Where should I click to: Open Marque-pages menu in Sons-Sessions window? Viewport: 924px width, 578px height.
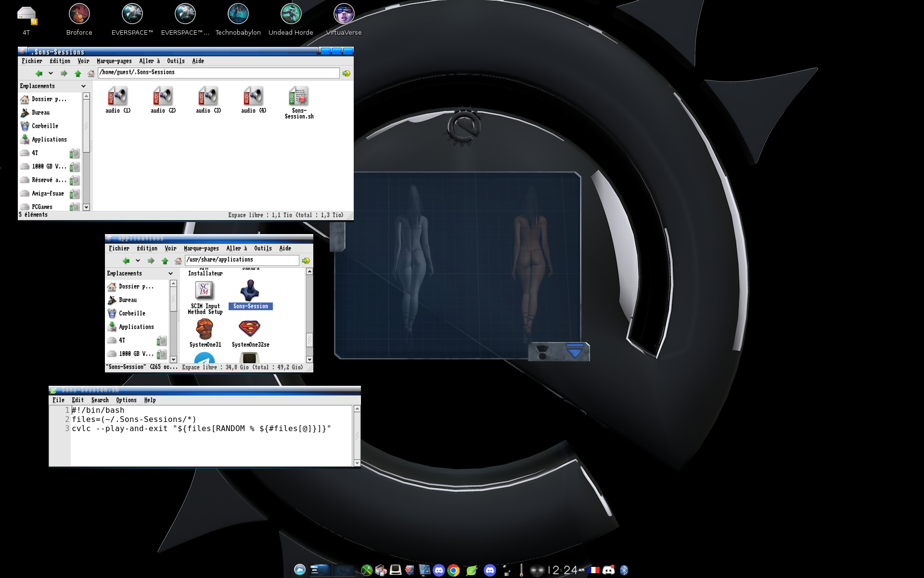tap(114, 61)
